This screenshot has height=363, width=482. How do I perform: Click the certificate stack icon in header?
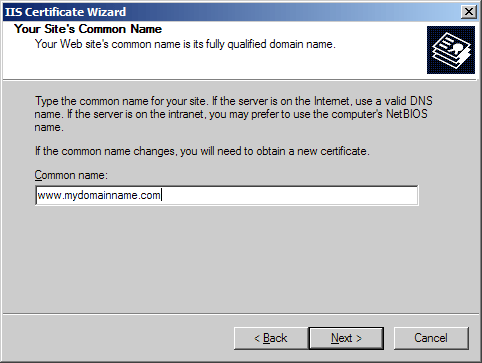(451, 50)
